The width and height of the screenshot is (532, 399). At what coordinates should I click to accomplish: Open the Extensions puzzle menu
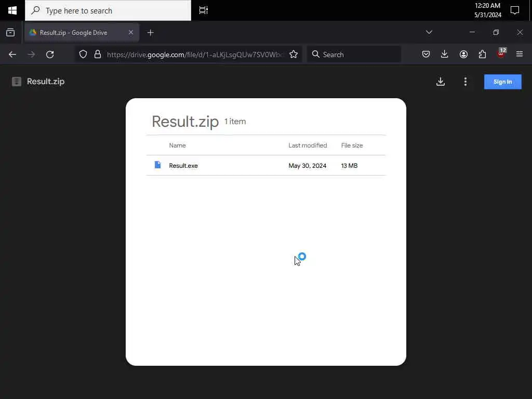point(482,54)
